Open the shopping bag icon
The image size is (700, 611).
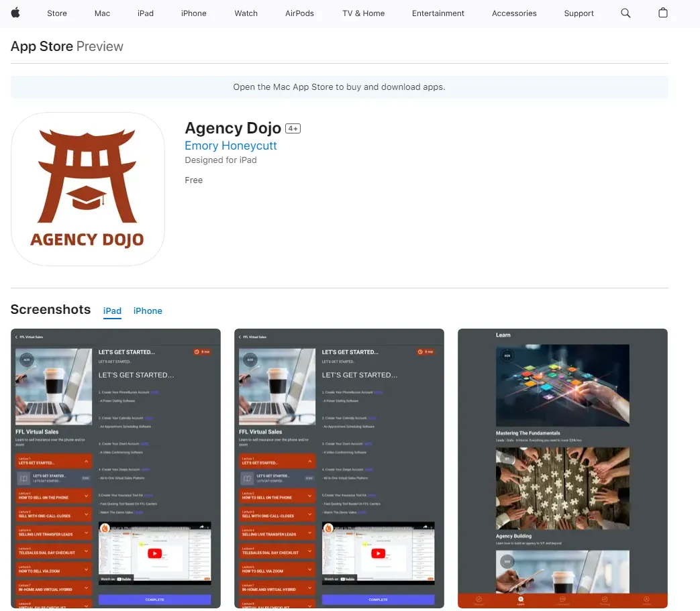click(663, 13)
